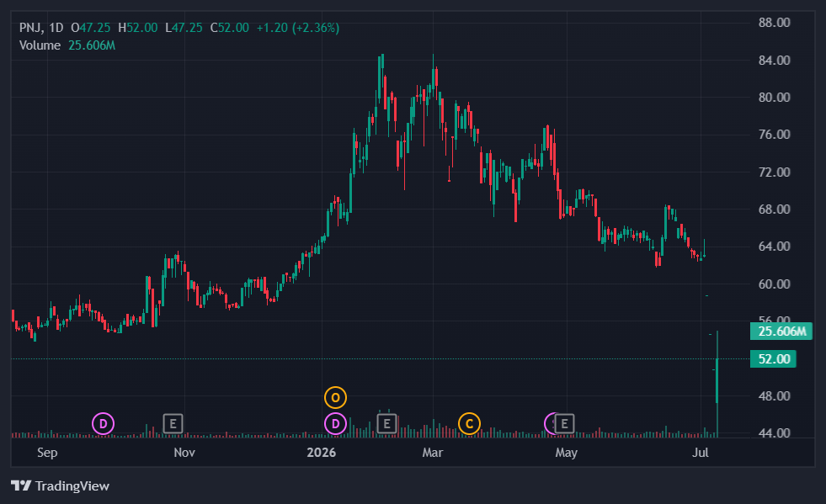Viewport: 826px width, 504px height.
Task: Click the low value L47.25
Action: pyautogui.click(x=184, y=28)
